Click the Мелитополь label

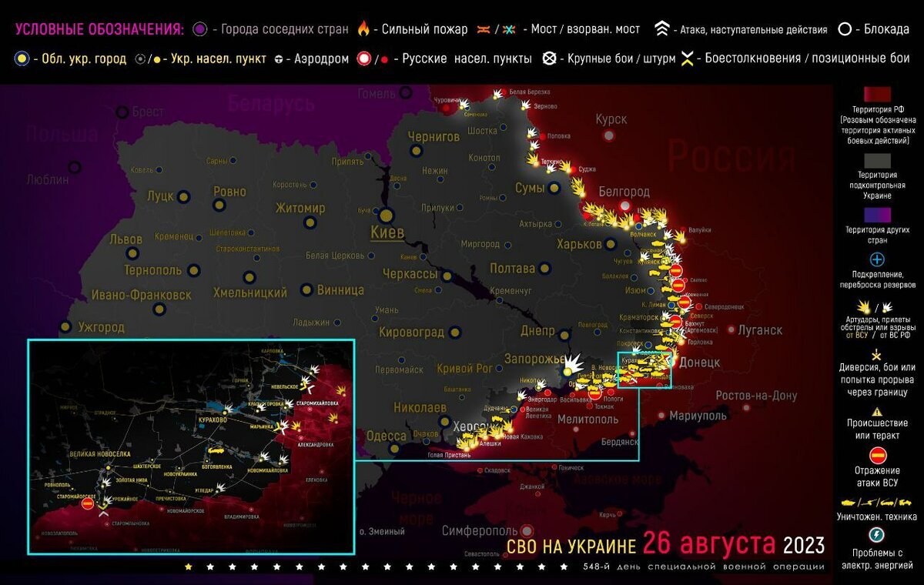[588, 420]
